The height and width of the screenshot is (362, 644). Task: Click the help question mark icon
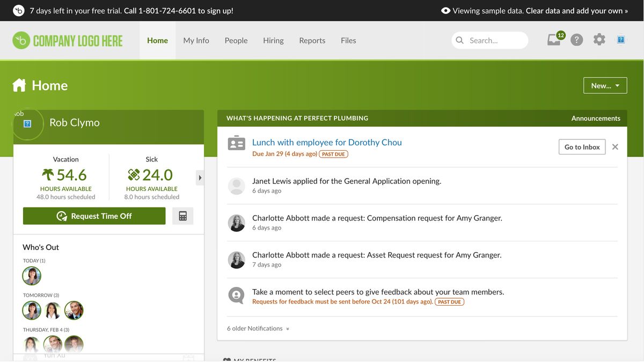[576, 40]
